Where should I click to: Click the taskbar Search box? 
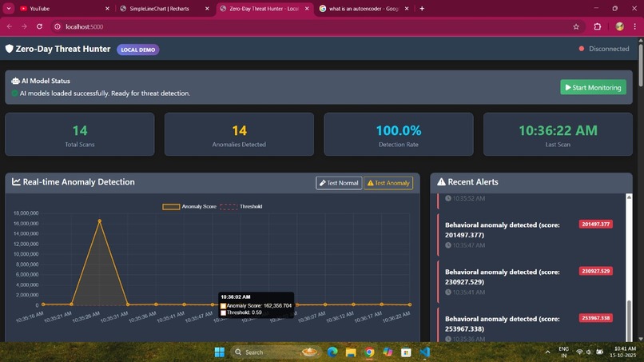coord(275,352)
